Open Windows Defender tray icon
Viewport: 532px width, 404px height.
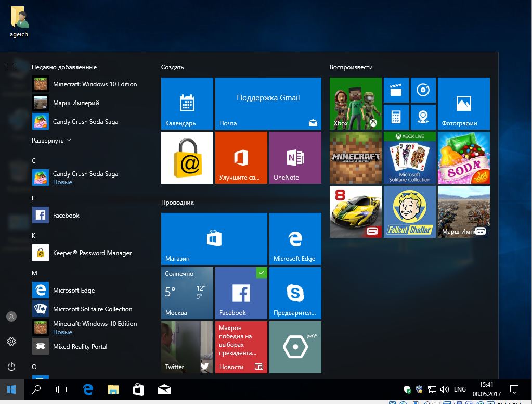pyautogui.click(x=407, y=389)
